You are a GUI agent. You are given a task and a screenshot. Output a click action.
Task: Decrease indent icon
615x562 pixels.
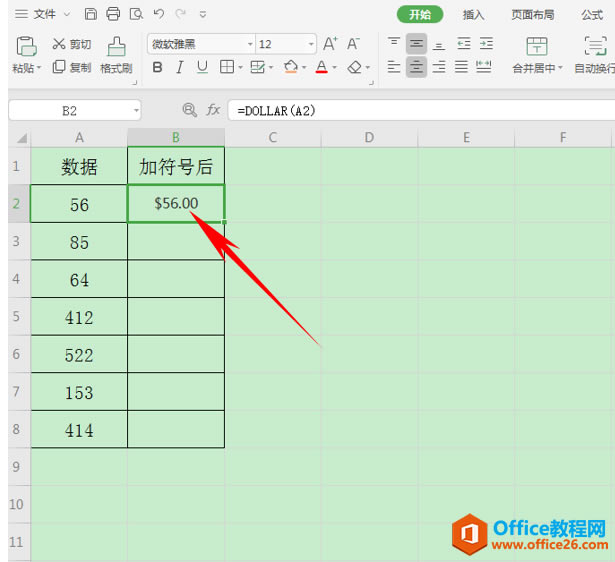(464, 43)
